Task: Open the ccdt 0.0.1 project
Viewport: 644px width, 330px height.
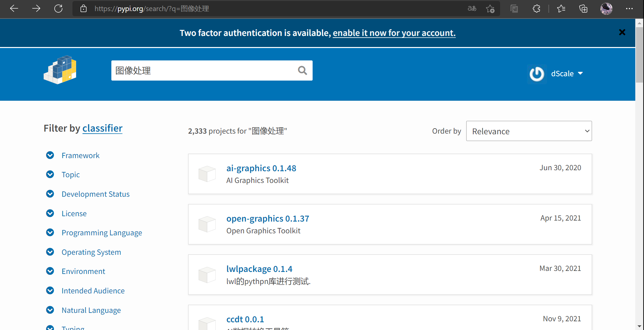Action: (x=245, y=319)
